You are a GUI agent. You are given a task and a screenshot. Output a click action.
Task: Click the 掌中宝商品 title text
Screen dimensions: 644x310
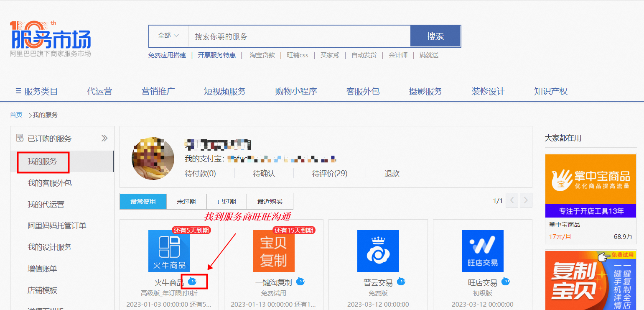[565, 225]
